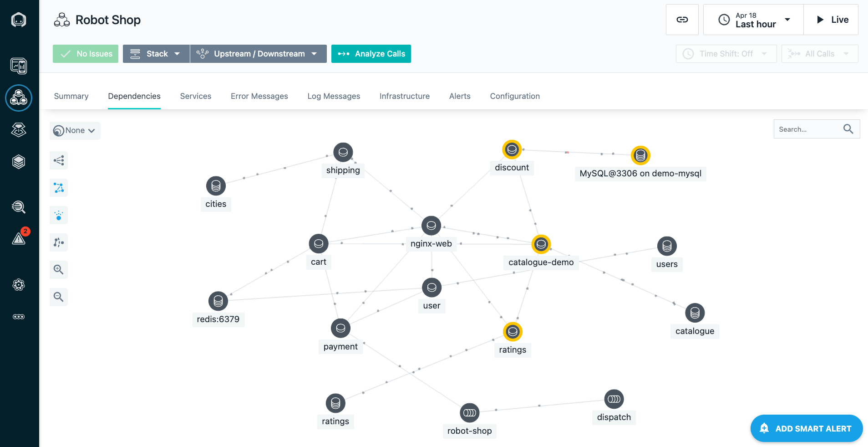868x447 pixels.
Task: Open the Infrastructure tab
Action: coord(404,96)
